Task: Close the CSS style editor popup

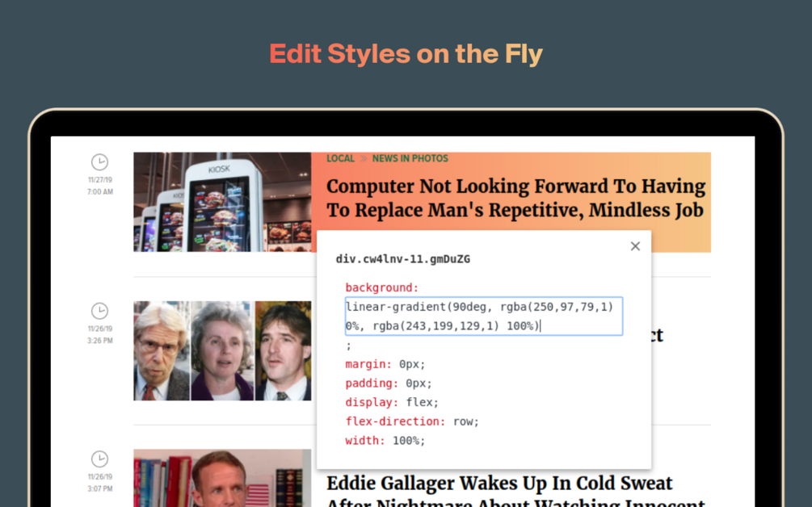Action: [x=635, y=246]
